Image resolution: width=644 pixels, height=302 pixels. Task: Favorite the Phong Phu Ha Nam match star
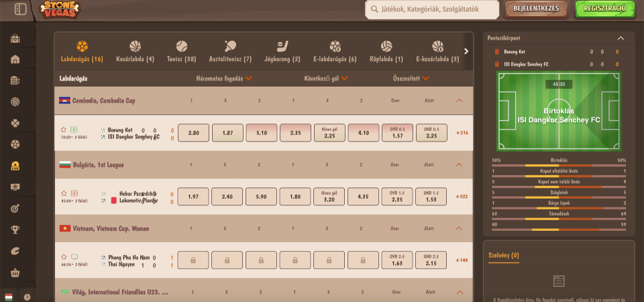click(64, 257)
